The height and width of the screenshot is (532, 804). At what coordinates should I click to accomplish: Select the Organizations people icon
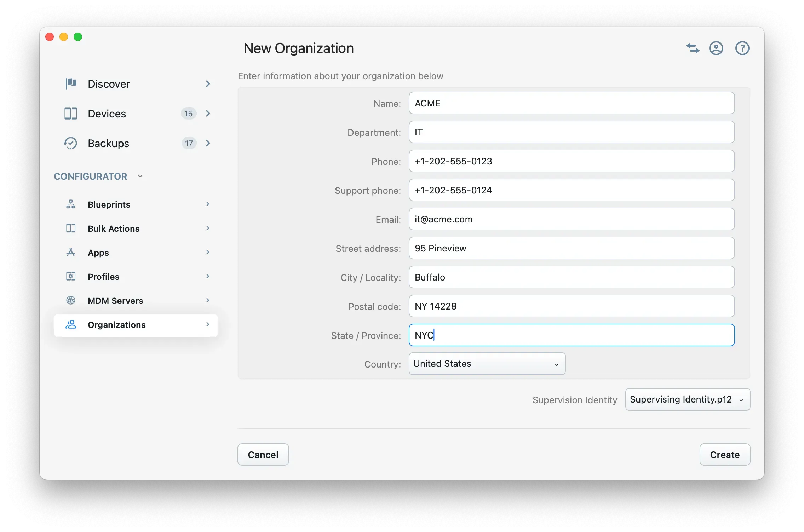pyautogui.click(x=71, y=324)
